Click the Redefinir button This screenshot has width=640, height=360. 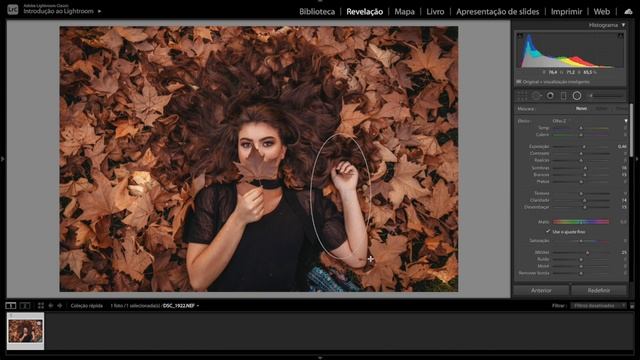pyautogui.click(x=599, y=291)
